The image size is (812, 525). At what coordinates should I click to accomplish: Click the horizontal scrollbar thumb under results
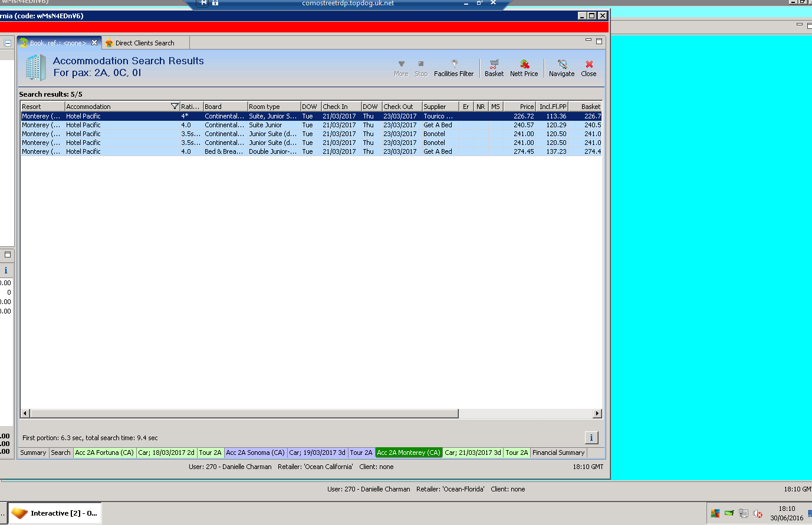(244, 414)
